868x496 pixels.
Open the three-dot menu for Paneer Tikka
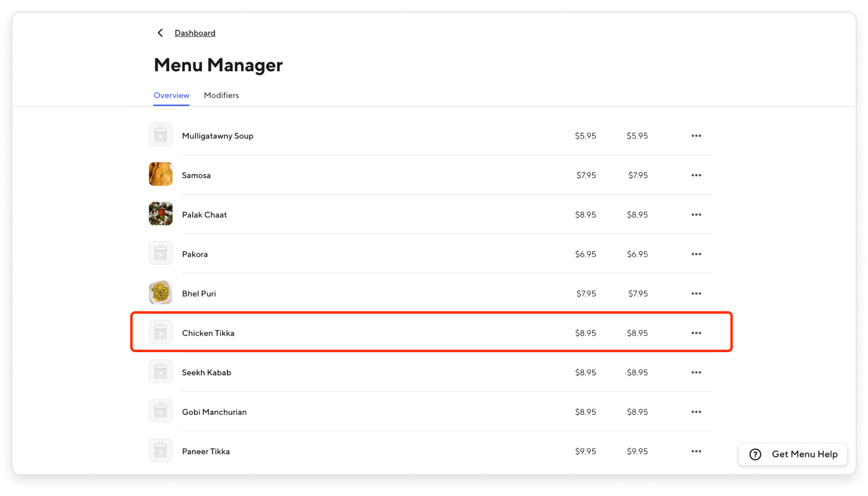coord(696,451)
